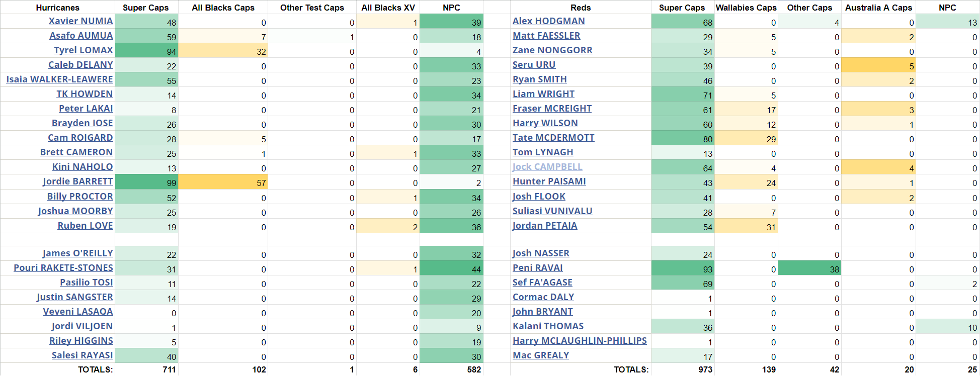This screenshot has height=376, width=980.
Task: Open the Isaia WALKER-LEAWERE link
Action: (x=59, y=79)
